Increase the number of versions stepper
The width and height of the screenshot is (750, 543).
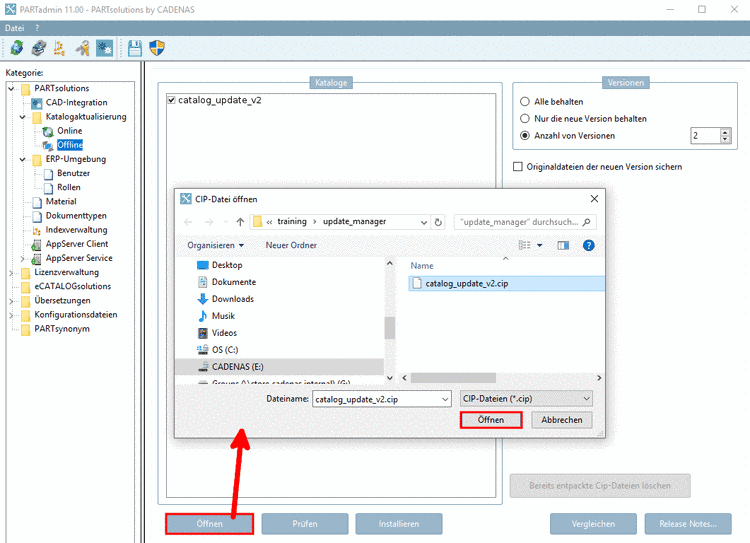726,133
